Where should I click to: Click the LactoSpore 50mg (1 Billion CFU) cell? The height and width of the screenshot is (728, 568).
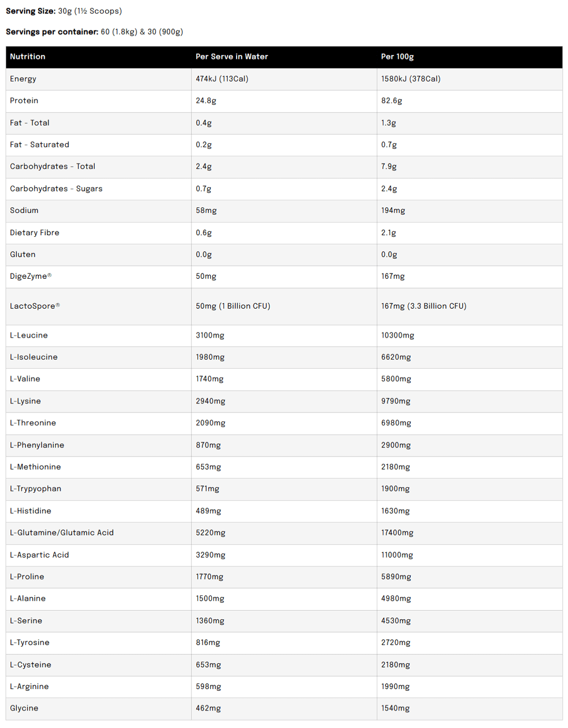coord(233,306)
